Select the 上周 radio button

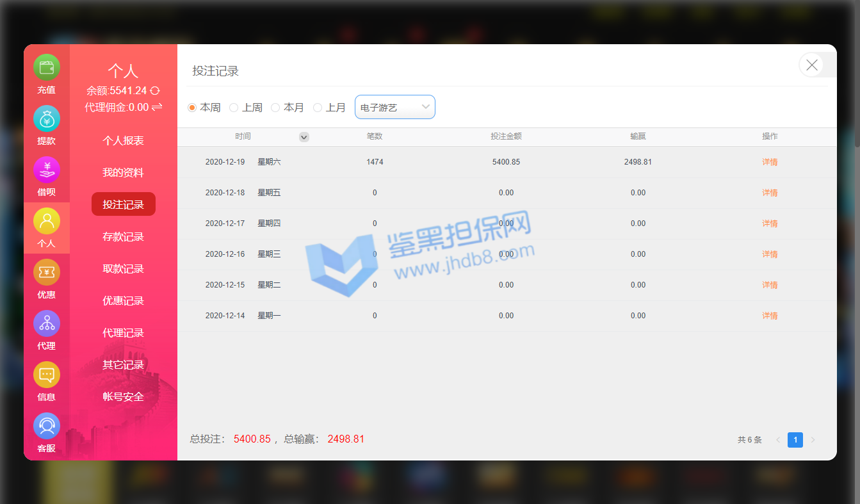pos(234,108)
